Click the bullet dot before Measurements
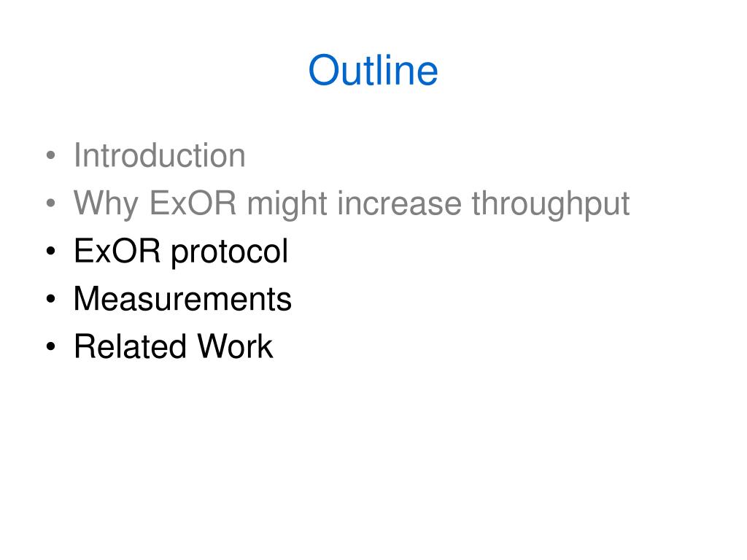Screen dimensions: 747x560 click(x=51, y=298)
